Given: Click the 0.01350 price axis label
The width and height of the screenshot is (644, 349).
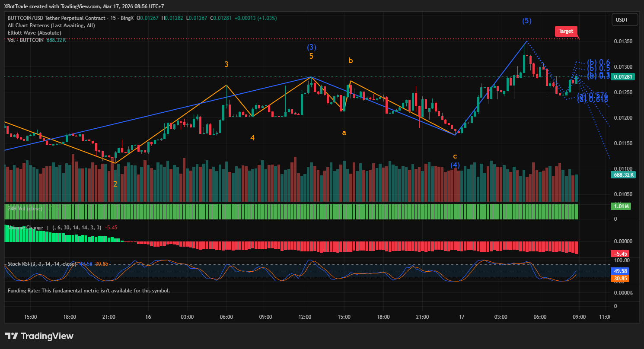Looking at the screenshot, I should [623, 41].
